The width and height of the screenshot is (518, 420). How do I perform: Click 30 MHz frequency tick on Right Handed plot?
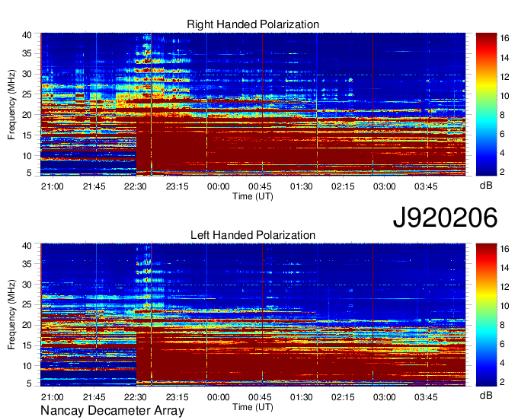[x=27, y=74]
